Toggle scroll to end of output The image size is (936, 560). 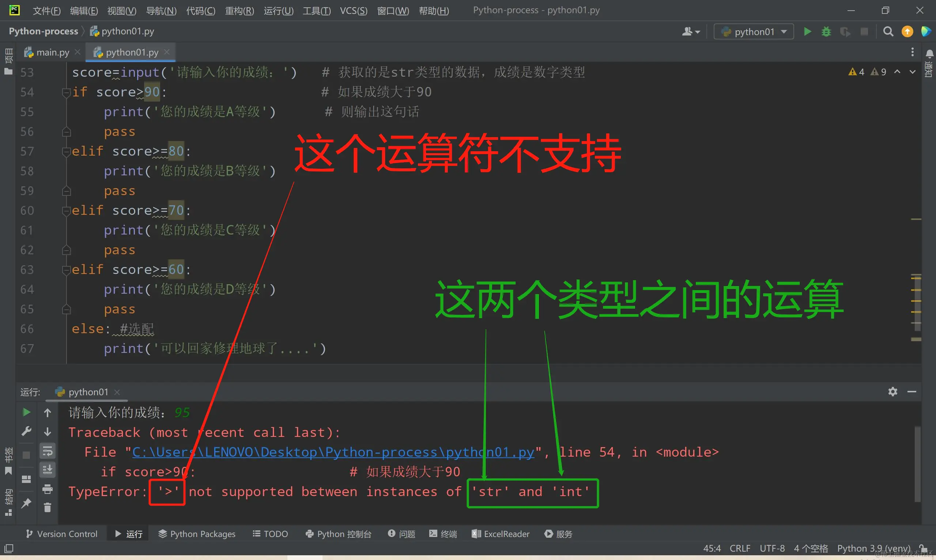47,470
